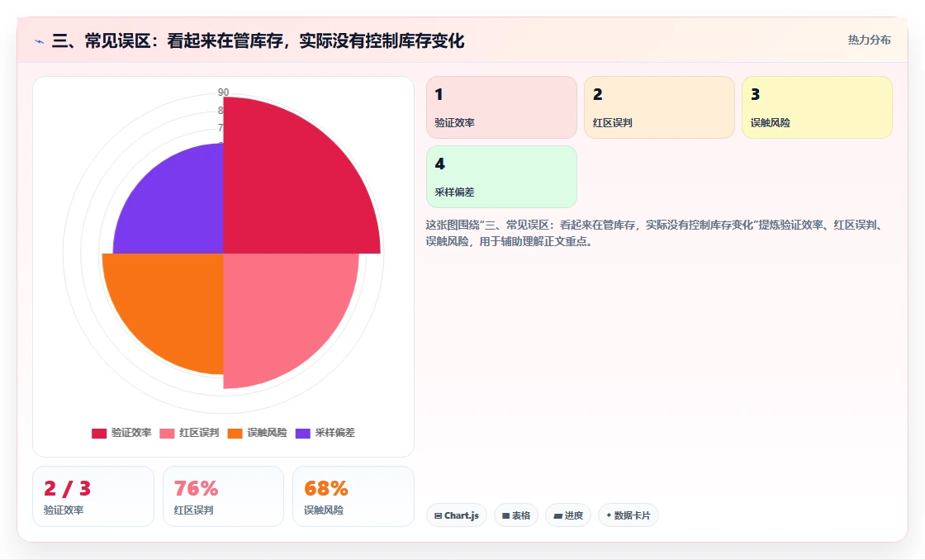
Task: Click the 表格 tag chip
Action: (x=516, y=515)
